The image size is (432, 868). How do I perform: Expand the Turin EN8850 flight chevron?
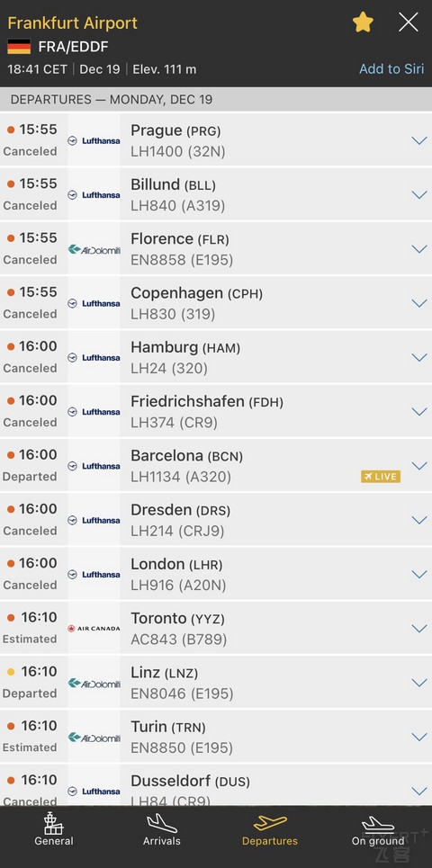419,737
